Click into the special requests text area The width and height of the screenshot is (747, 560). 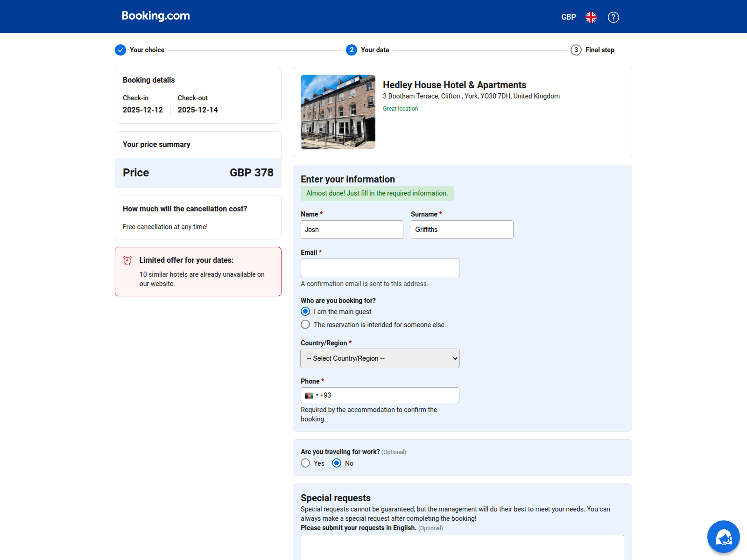click(x=462, y=547)
